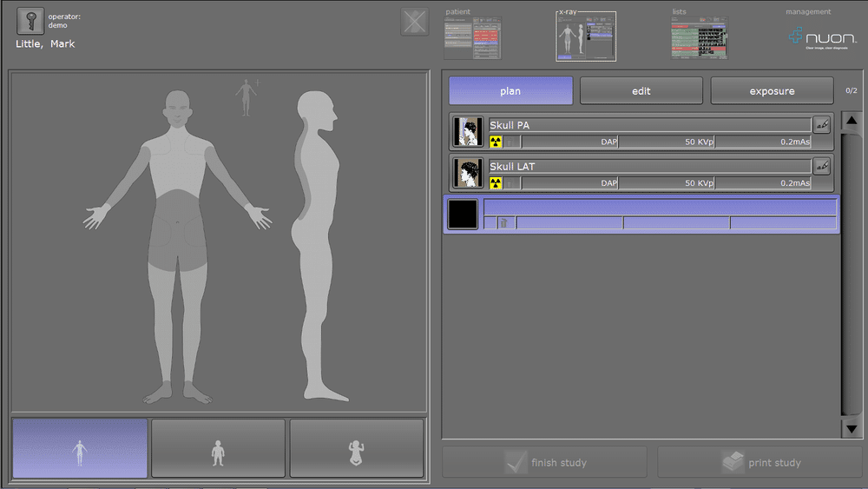Click the operator key icon

30,22
